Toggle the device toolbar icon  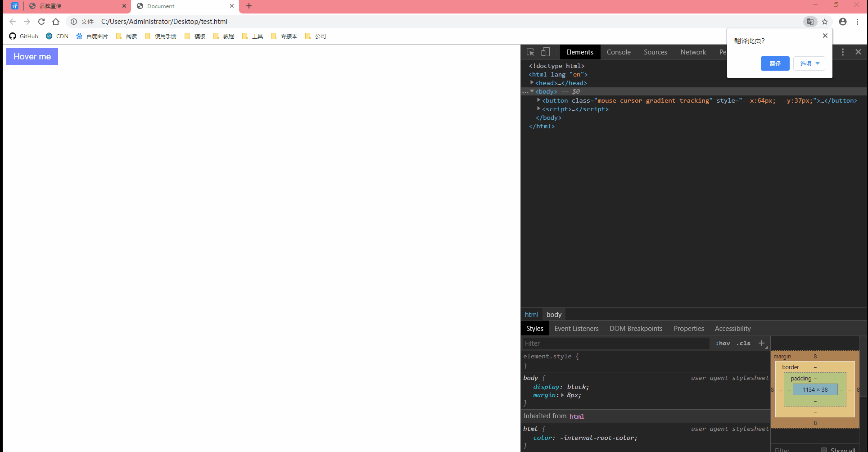[545, 52]
